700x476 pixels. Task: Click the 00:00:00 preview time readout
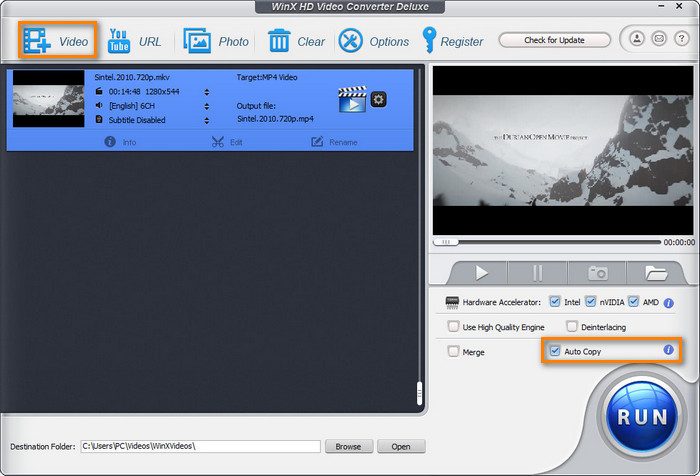(x=679, y=242)
